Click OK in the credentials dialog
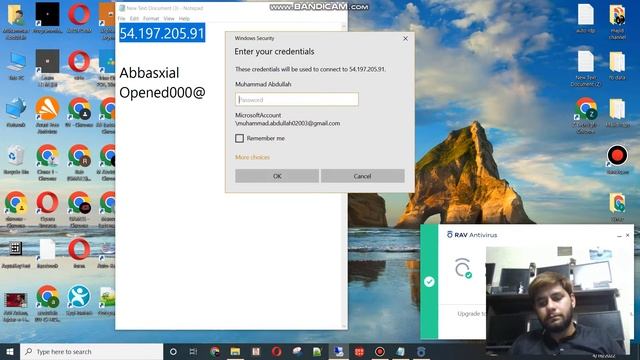640x360 pixels. pos(277,176)
